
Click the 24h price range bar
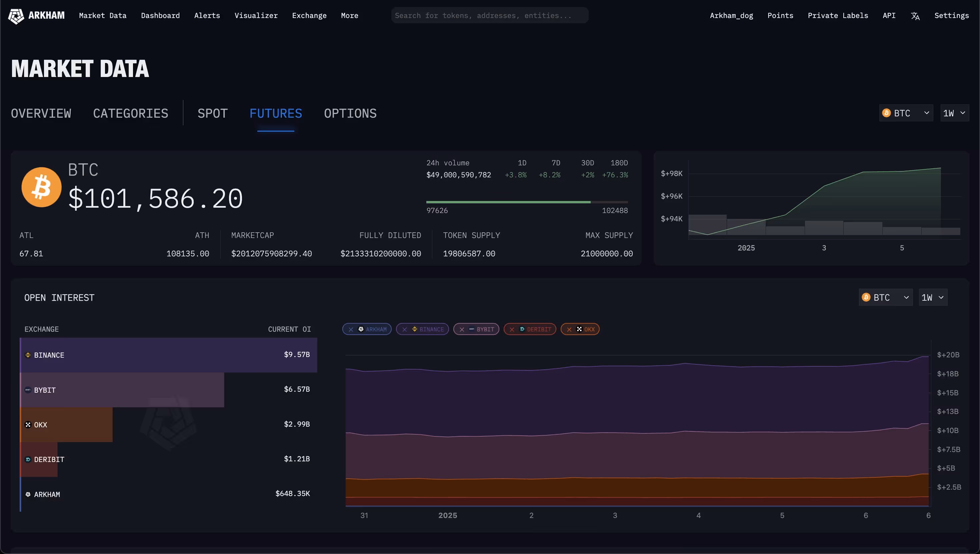tap(527, 202)
